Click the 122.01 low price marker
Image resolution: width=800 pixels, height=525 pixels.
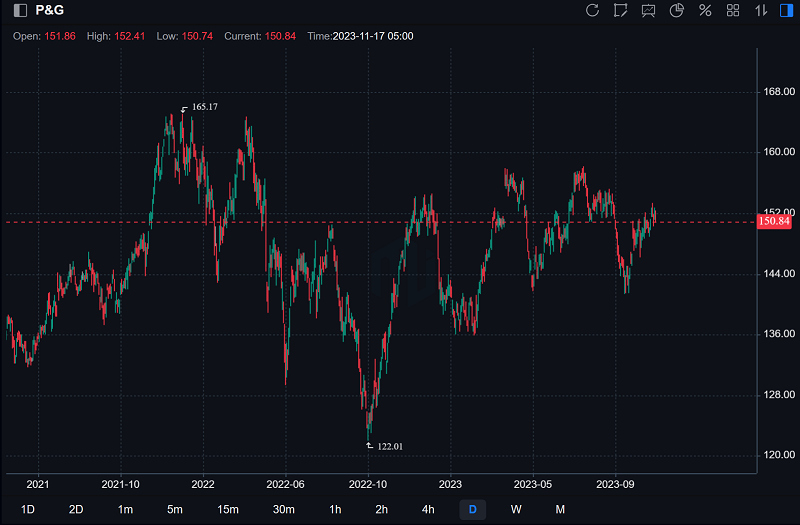click(390, 446)
